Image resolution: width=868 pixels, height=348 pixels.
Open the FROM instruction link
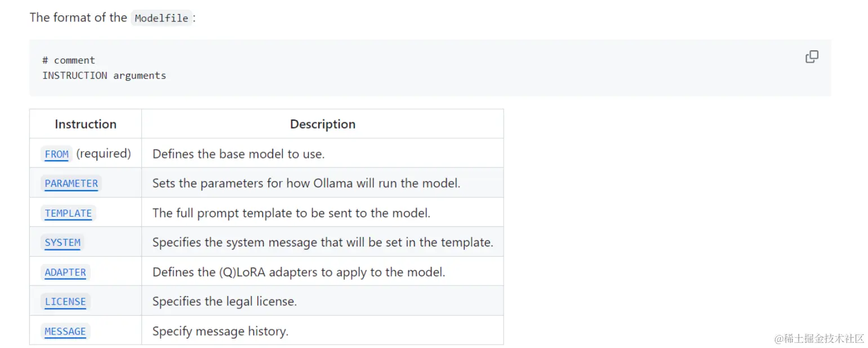57,154
